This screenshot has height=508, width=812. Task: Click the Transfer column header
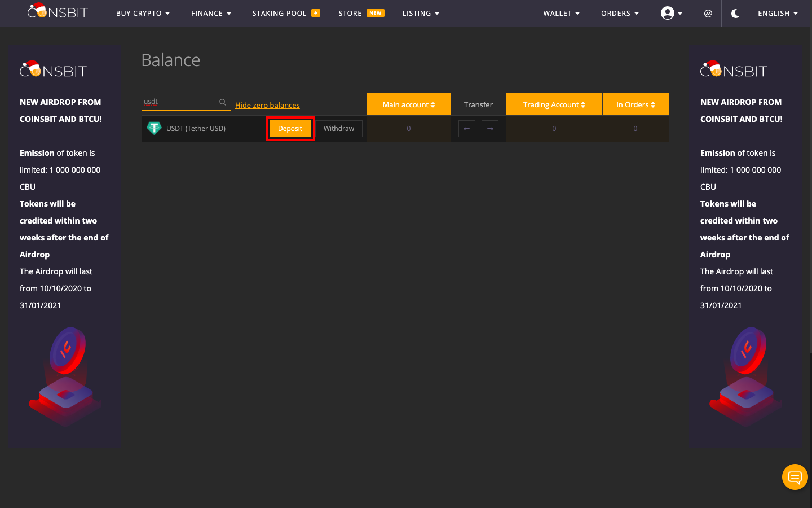478,104
